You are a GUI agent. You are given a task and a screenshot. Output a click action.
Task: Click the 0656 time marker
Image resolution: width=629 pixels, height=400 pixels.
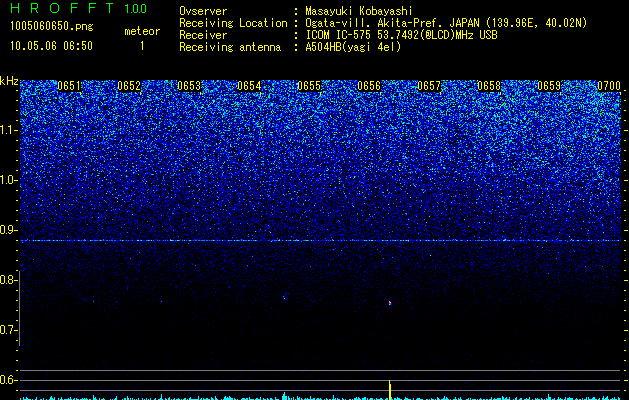pos(369,86)
